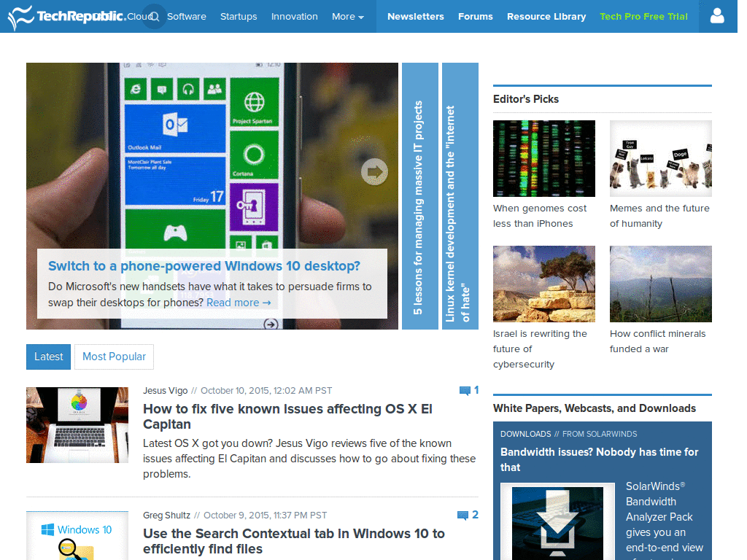Click the DOWNLOADS category label
Viewport: 747px width, 560px height.
(525, 434)
